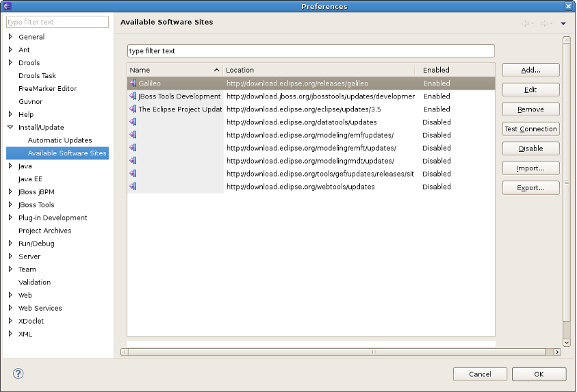
Task: Click the back navigation arrow icon
Action: tap(526, 23)
